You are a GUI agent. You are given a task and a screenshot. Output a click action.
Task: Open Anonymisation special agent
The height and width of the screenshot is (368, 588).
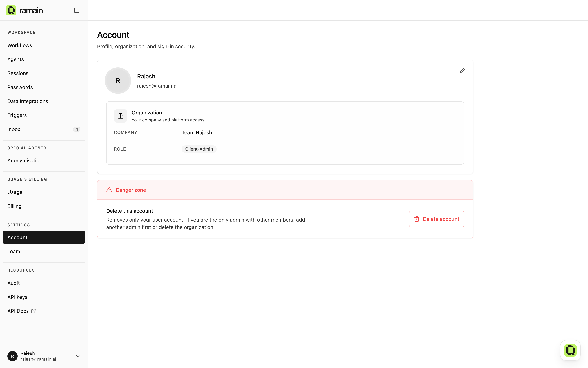tap(44, 160)
